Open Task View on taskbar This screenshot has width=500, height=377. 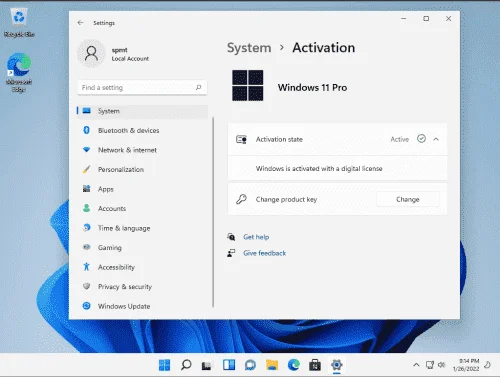[x=207, y=366]
